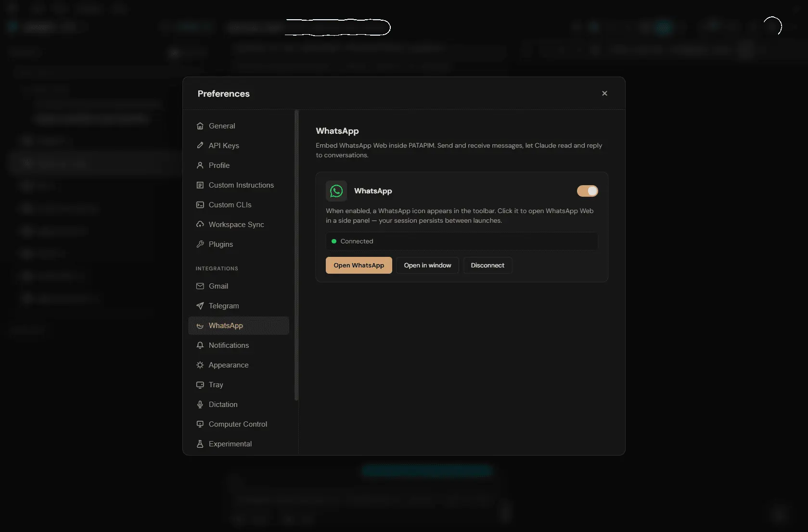This screenshot has height=532, width=808.
Task: Open General preferences section
Action: pos(239,126)
